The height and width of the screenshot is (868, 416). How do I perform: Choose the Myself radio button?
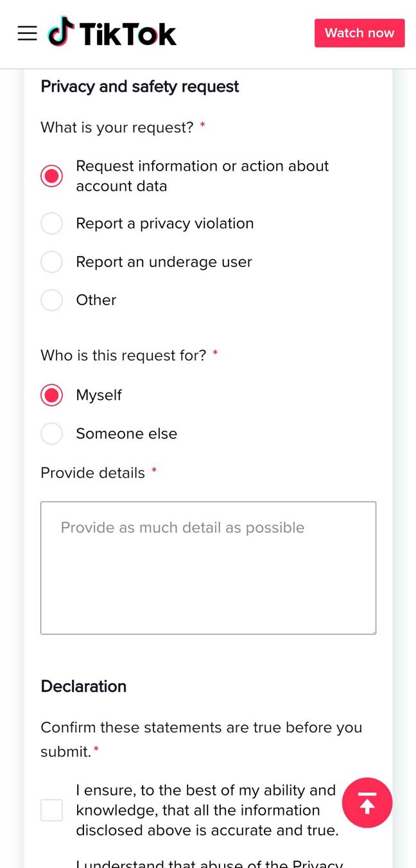coord(51,395)
